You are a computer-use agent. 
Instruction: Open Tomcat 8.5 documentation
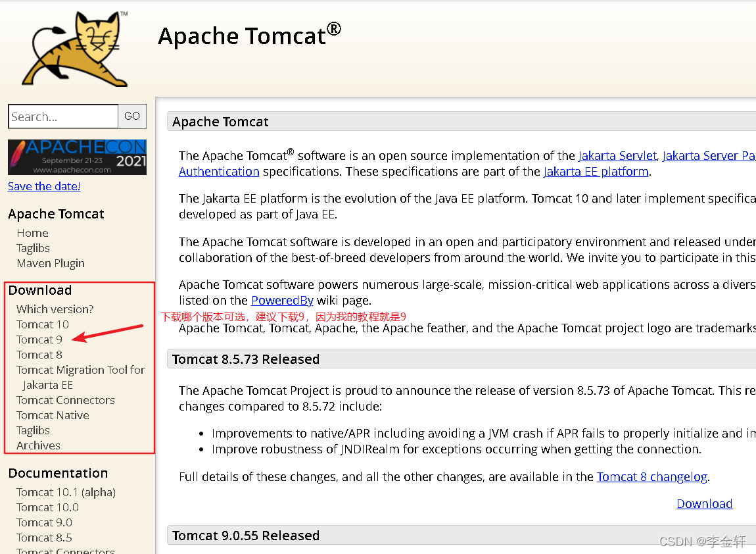coord(44,538)
